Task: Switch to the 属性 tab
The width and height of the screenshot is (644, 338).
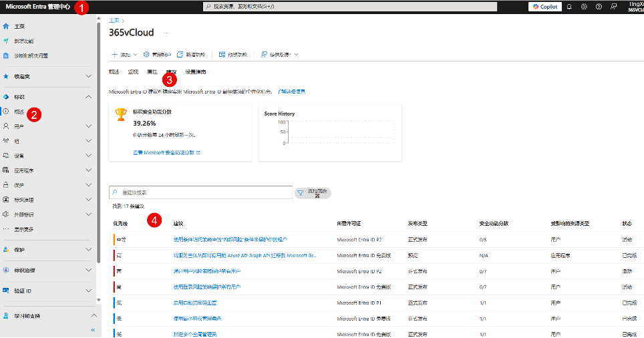Action: [152, 72]
